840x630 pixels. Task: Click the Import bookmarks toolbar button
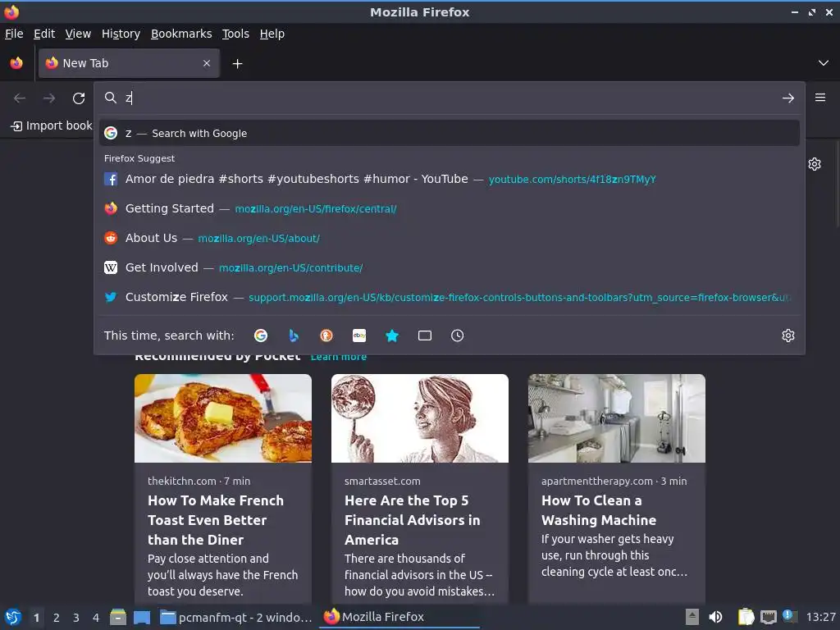(52, 126)
